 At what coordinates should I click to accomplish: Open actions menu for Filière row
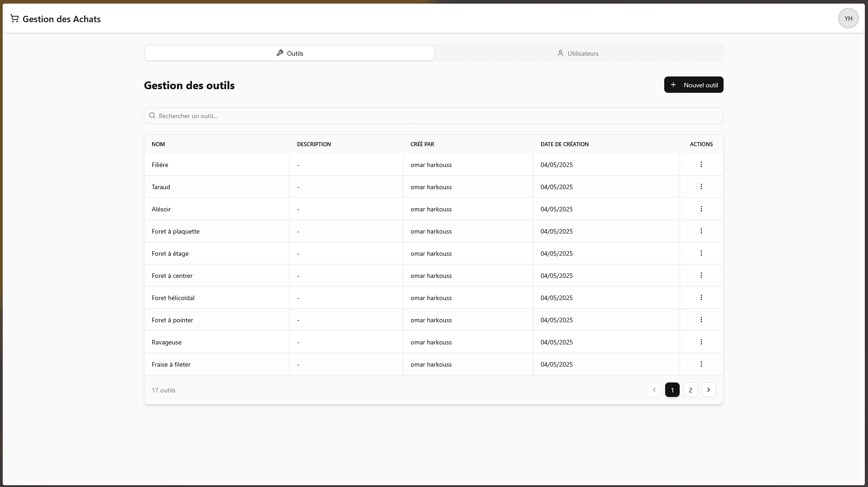click(701, 165)
